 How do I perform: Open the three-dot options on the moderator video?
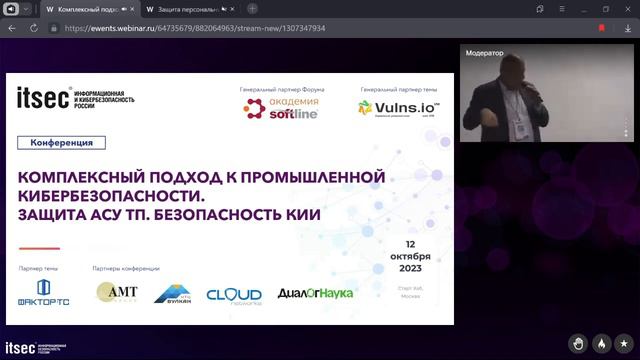[627, 127]
